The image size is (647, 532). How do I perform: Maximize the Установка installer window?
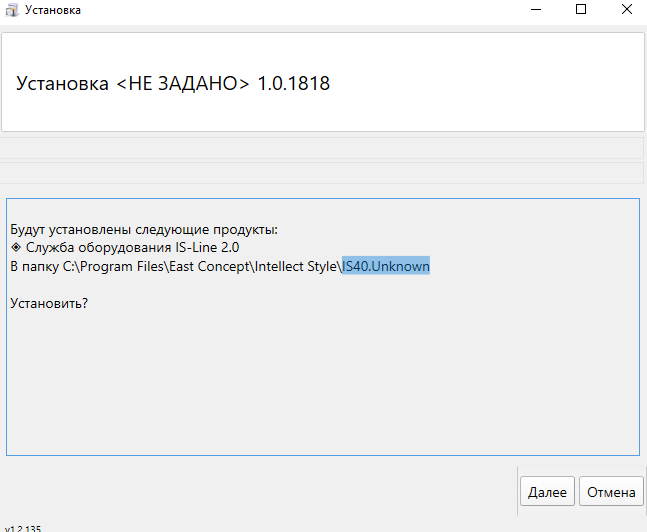(x=581, y=9)
